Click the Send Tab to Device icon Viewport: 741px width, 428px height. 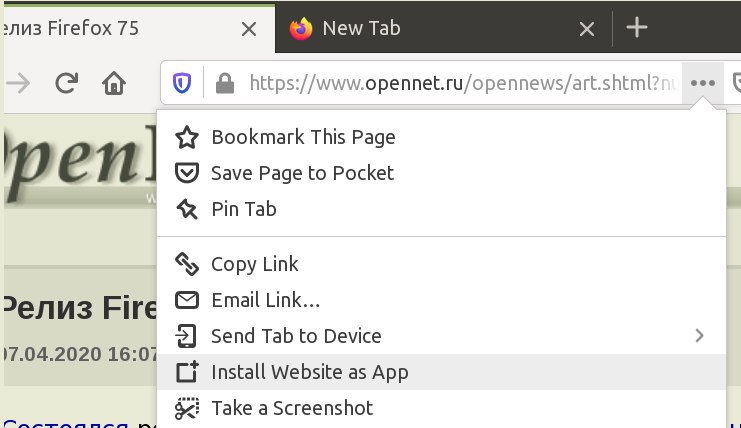186,336
